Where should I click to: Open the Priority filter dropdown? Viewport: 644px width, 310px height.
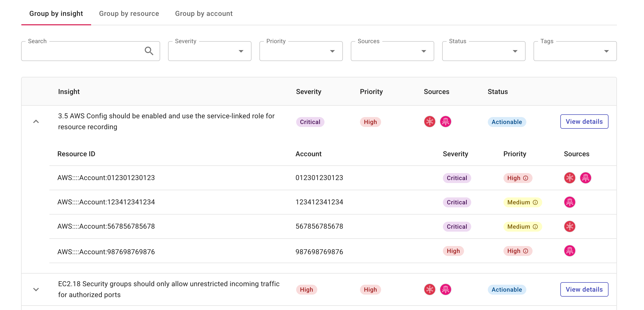[332, 51]
